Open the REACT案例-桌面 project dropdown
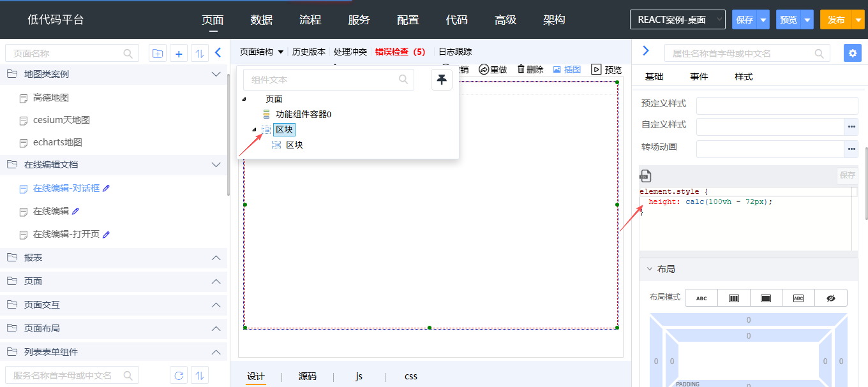868x387 pixels. point(677,20)
